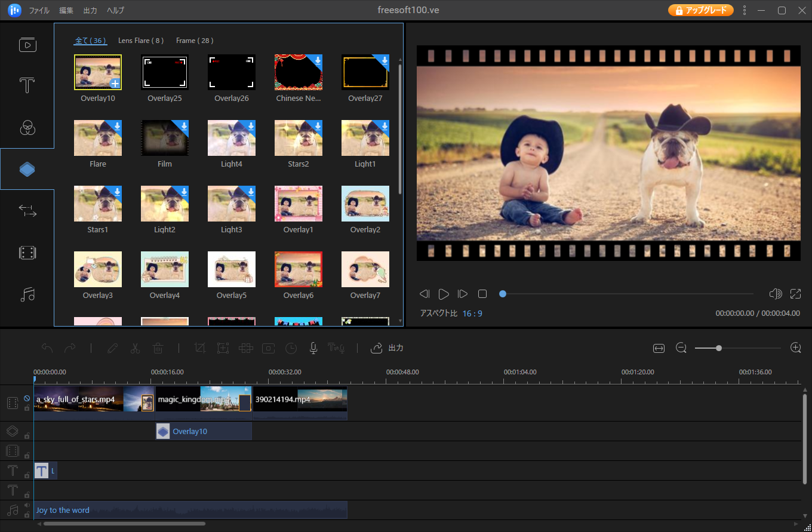Open the Elements sidebar panel

click(x=27, y=253)
